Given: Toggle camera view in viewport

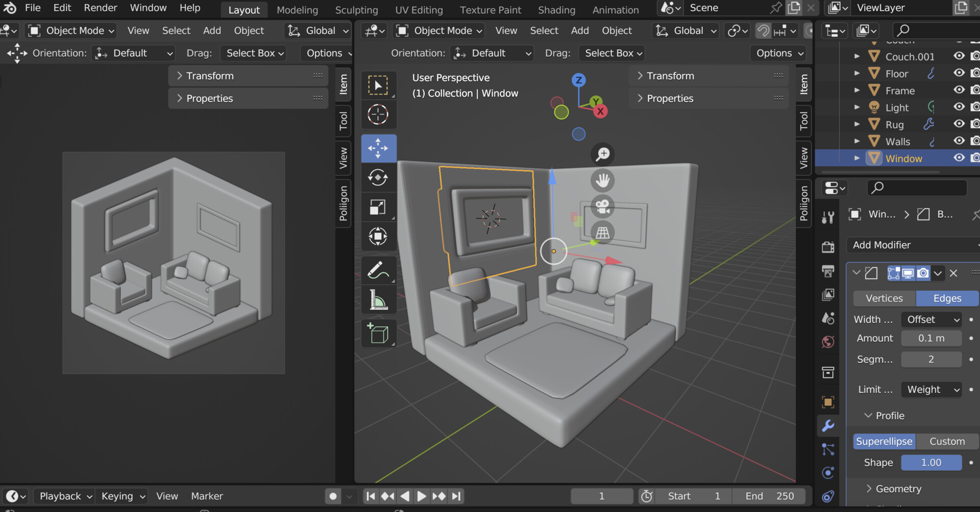Looking at the screenshot, I should click(x=603, y=207).
